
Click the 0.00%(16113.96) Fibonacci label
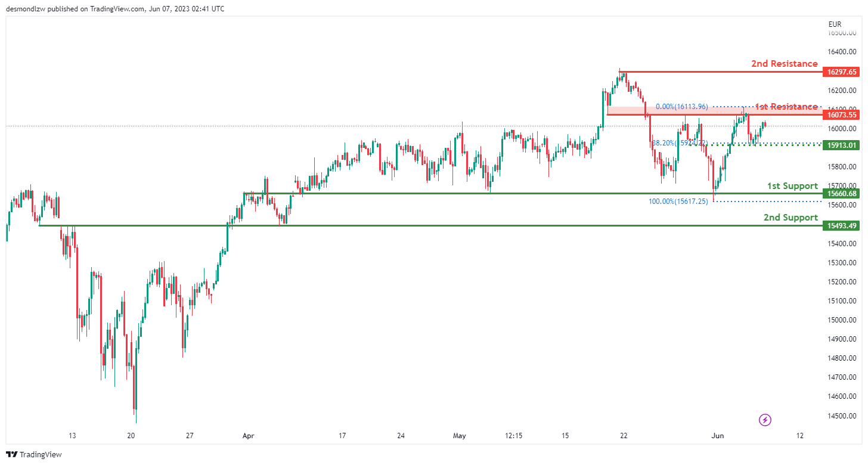coord(681,107)
